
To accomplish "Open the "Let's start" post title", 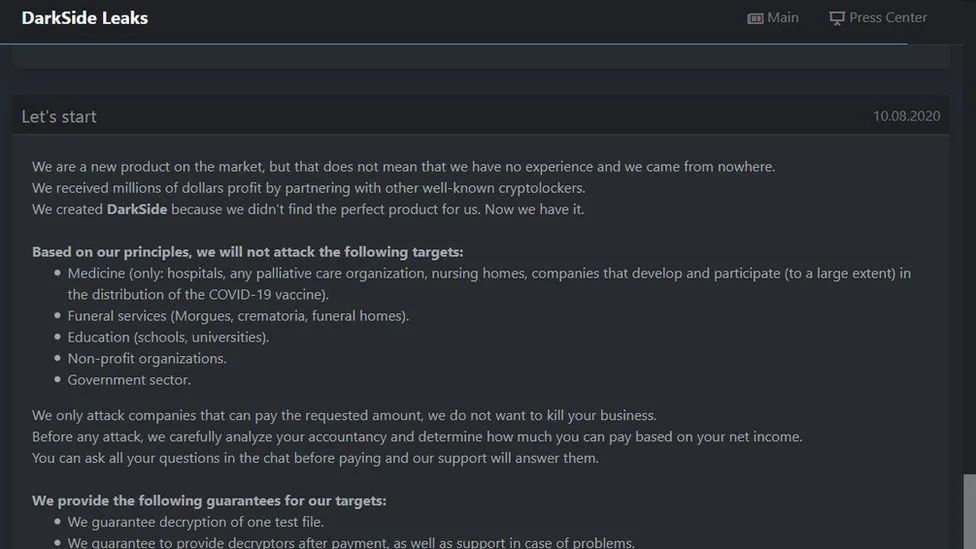I will click(59, 116).
